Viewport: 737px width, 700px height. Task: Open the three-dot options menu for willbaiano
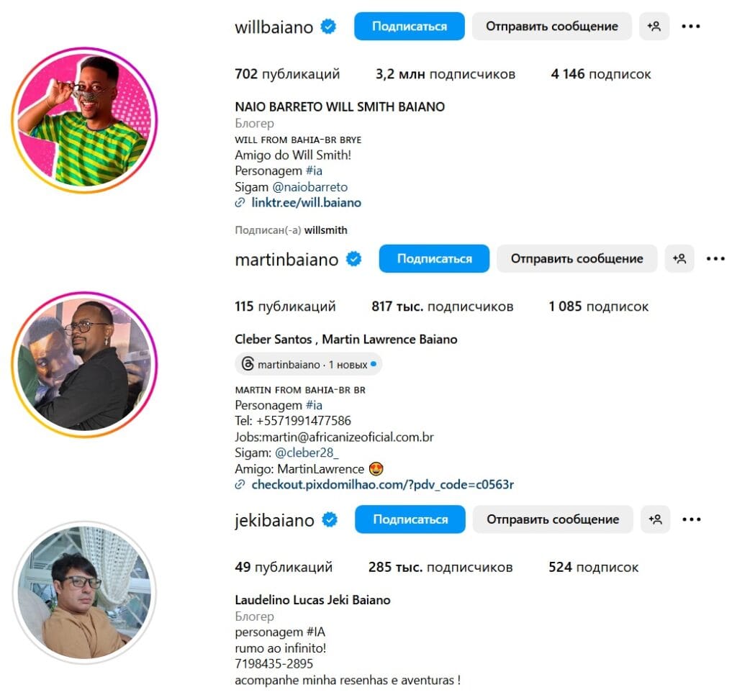[x=690, y=27]
